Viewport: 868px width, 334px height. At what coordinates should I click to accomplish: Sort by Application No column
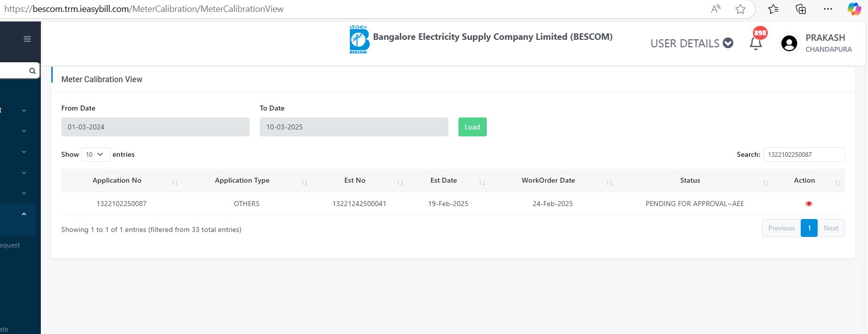click(x=122, y=180)
